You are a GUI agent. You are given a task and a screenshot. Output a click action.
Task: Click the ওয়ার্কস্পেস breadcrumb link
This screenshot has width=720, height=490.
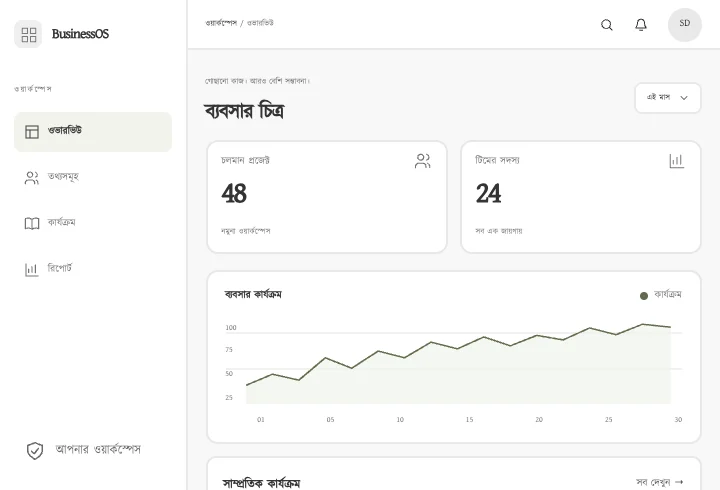coord(221,23)
